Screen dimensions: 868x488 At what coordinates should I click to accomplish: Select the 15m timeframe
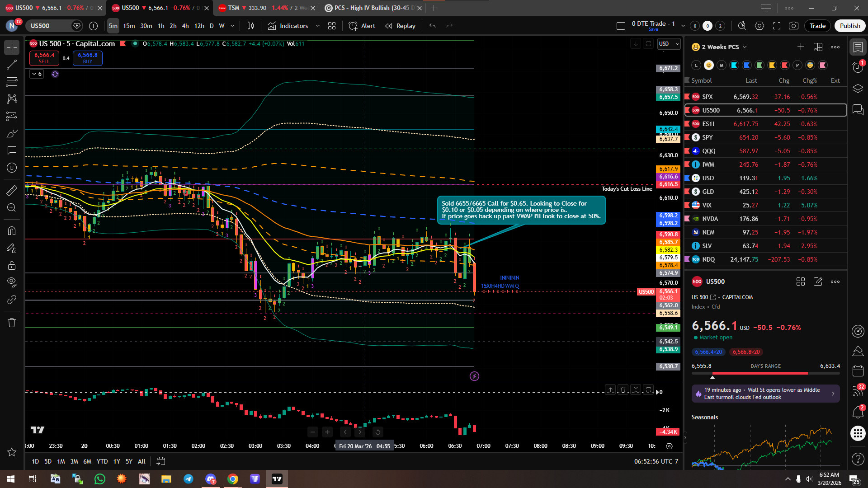coord(129,26)
